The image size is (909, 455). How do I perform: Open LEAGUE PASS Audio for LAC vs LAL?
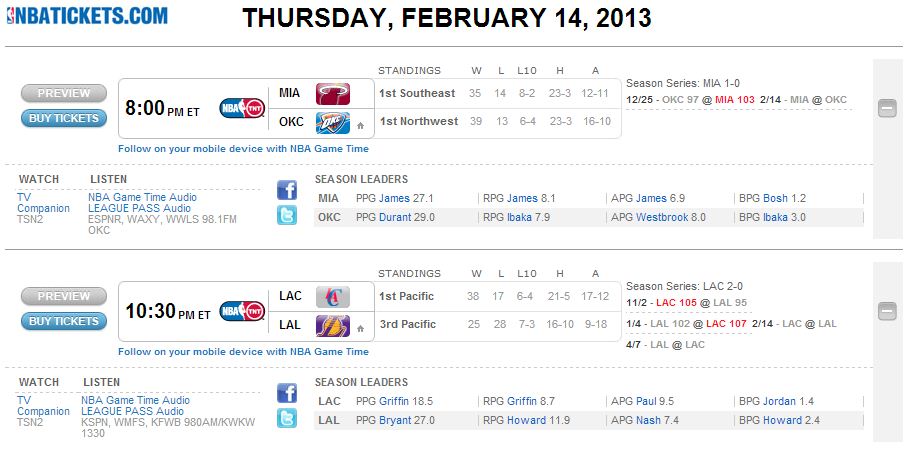(x=133, y=411)
